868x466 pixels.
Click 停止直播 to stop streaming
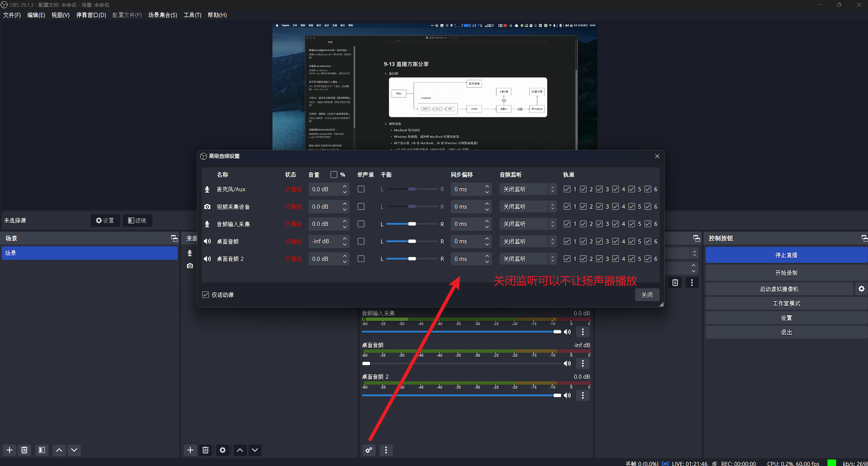point(786,254)
